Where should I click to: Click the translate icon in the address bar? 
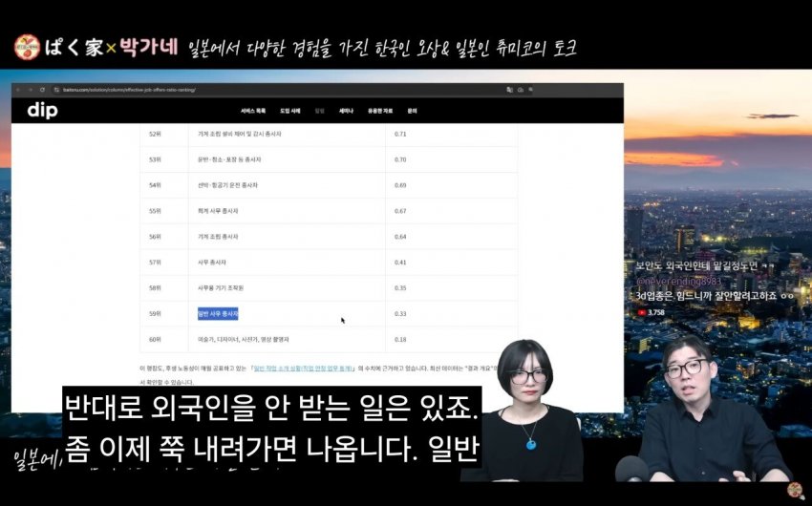pyautogui.click(x=508, y=90)
